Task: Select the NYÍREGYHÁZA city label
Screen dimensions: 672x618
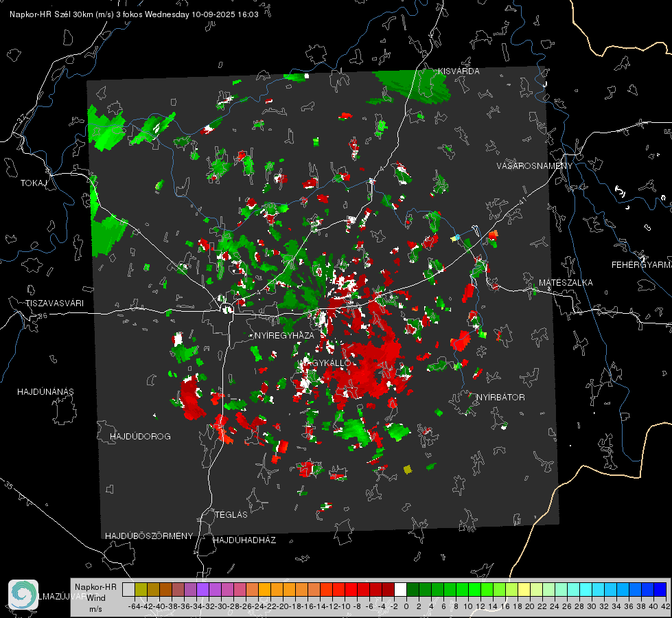Action: coord(284,335)
